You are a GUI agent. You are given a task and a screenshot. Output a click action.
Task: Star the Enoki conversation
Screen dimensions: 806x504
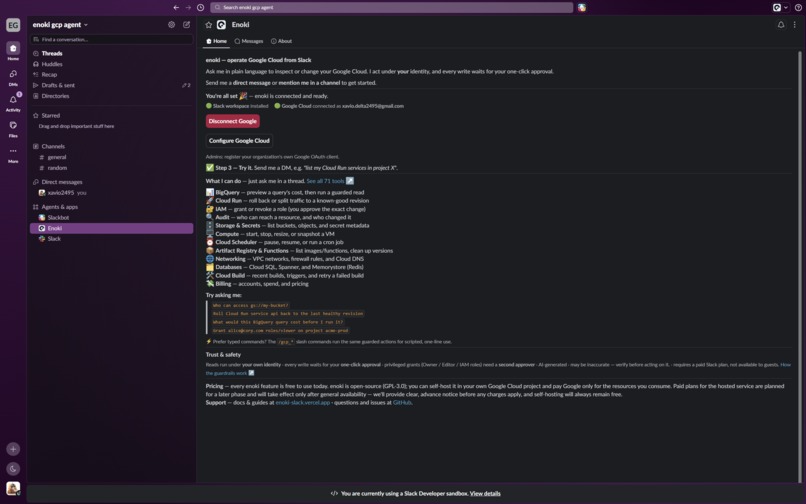coord(209,25)
